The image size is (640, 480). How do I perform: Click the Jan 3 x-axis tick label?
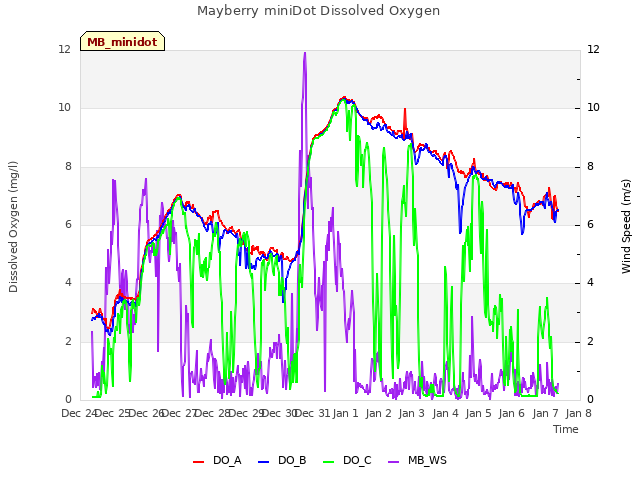click(x=411, y=413)
